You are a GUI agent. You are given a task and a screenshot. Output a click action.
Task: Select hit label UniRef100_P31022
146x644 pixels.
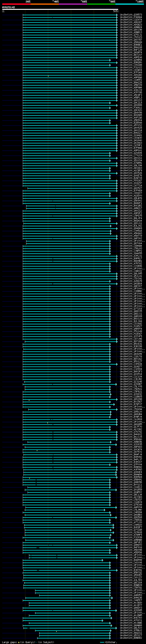tap(131, 67)
